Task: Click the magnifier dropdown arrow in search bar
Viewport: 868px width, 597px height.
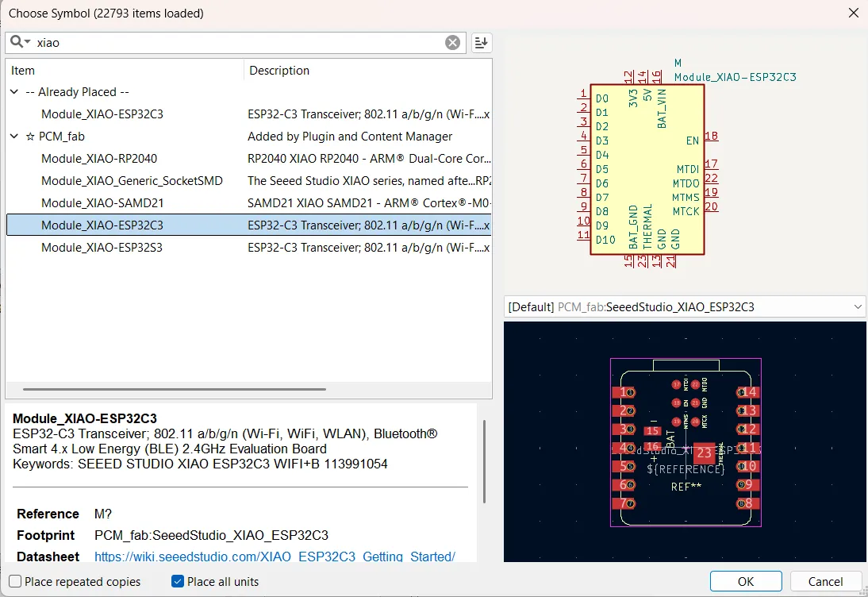Action: tap(26, 42)
